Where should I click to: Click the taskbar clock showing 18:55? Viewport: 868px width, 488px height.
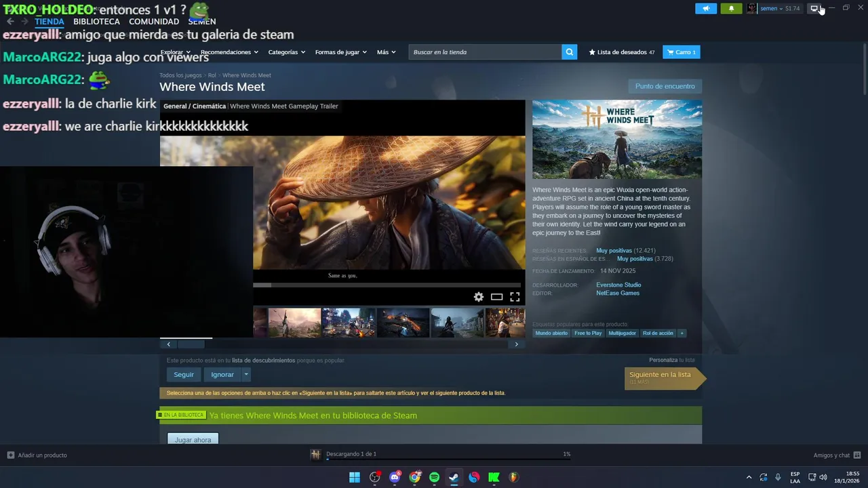click(x=846, y=477)
